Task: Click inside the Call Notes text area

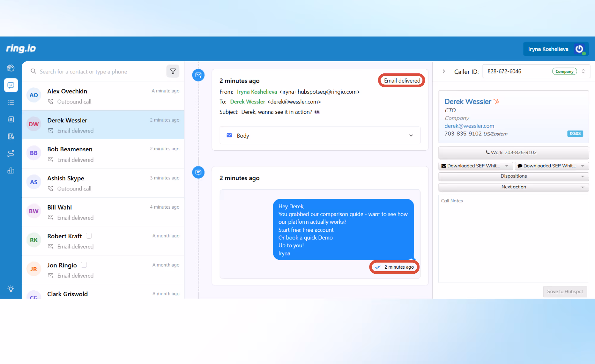Action: (513, 239)
